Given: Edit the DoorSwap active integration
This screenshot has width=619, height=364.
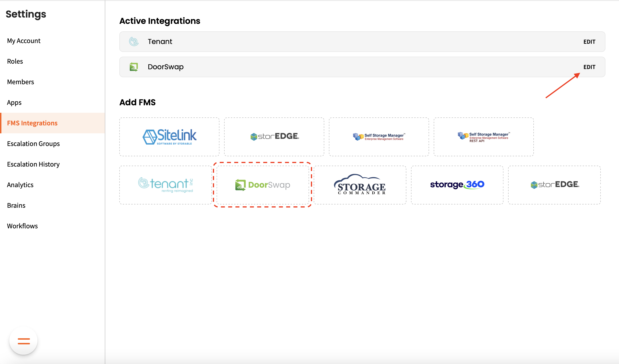Looking at the screenshot, I should point(589,67).
